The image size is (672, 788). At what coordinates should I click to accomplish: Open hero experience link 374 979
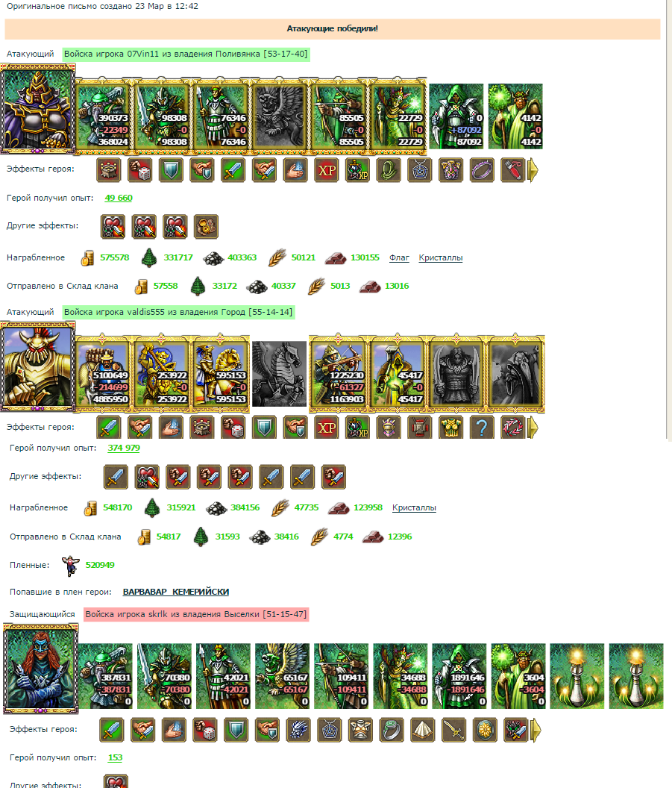(x=124, y=448)
